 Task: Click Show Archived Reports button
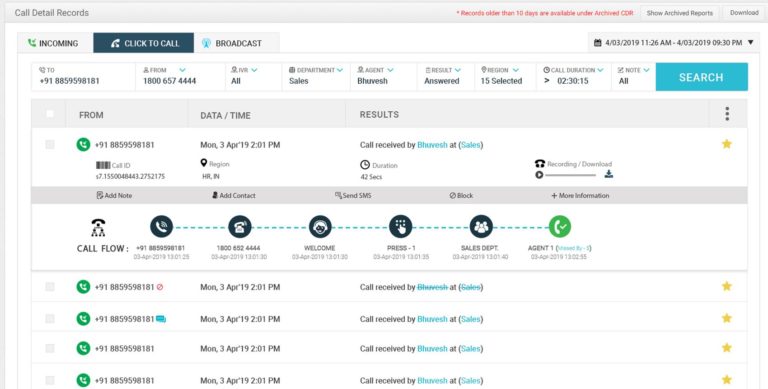tap(680, 13)
